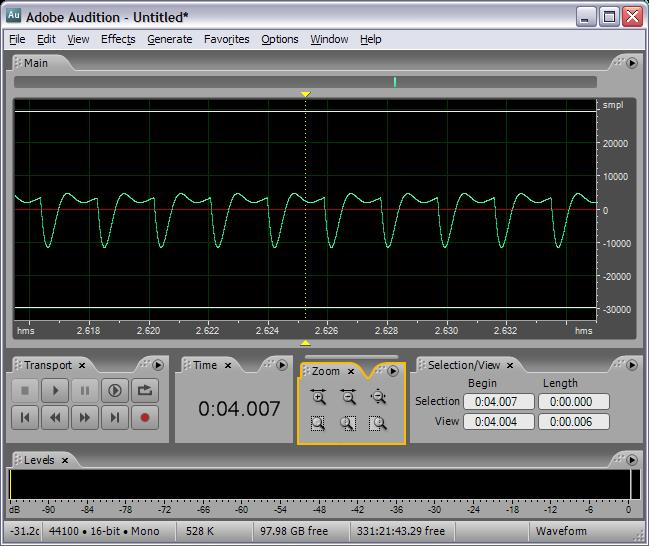The width and height of the screenshot is (649, 546).
Task: Select the Zoom panel tab
Action: (325, 372)
